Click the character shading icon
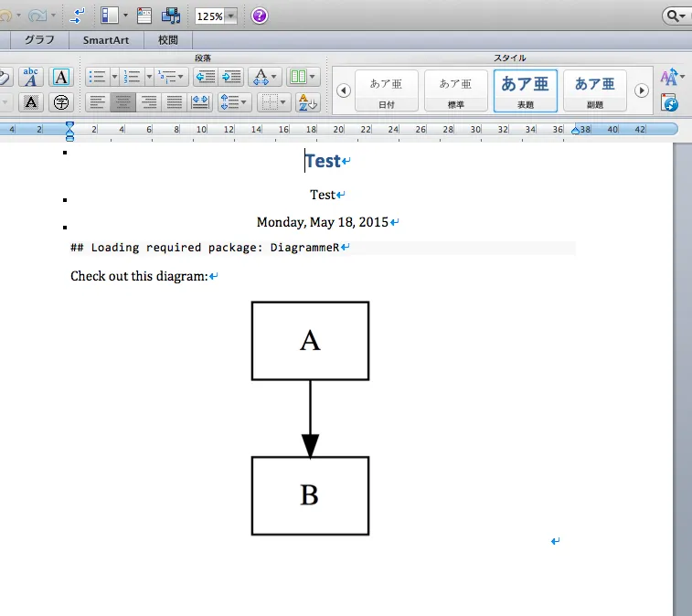Screen dimensions: 692x616 click(30, 102)
